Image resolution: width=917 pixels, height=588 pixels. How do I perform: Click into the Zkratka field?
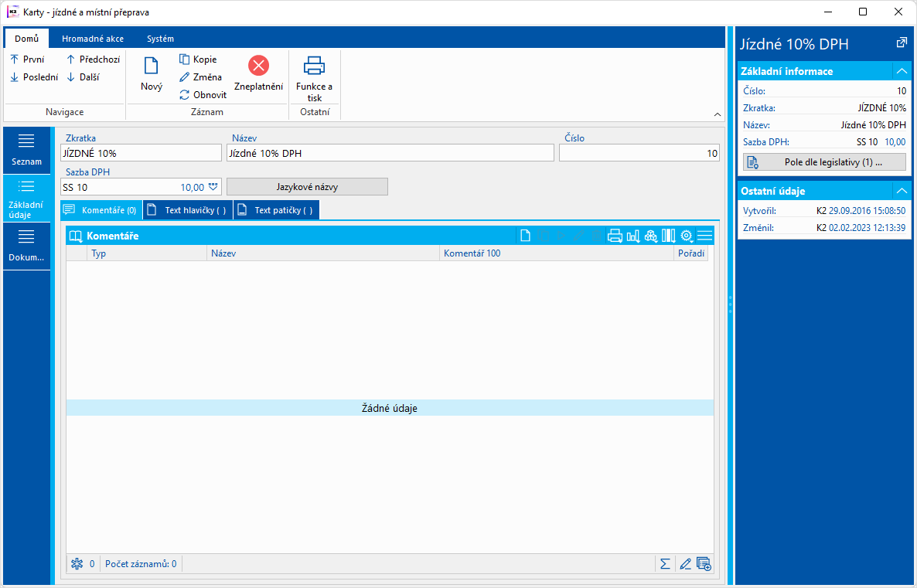[x=141, y=153]
